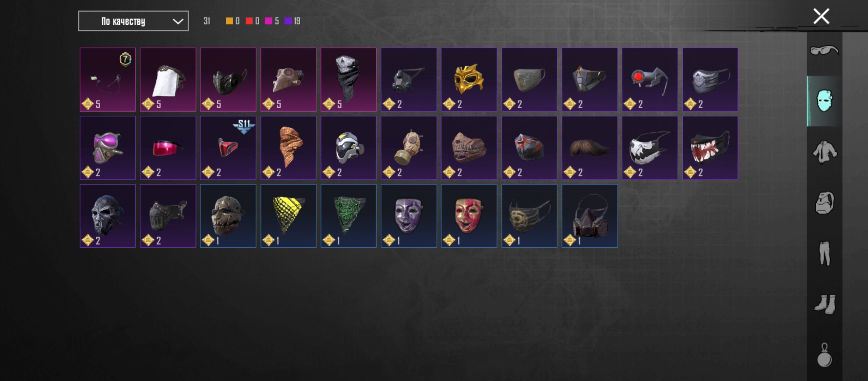Viewport: 868px width, 381px height.
Task: Expand the "По качеству" sort dropdown
Action: pos(133,21)
